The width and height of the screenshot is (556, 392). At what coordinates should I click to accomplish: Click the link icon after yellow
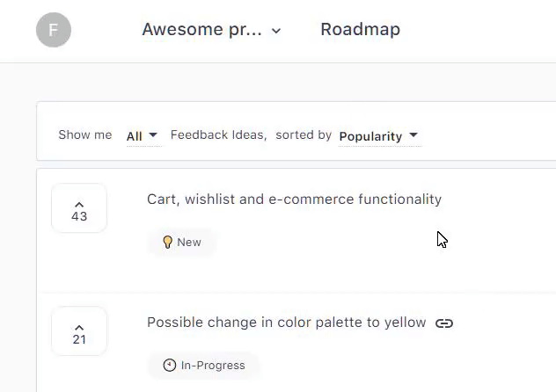tap(444, 323)
